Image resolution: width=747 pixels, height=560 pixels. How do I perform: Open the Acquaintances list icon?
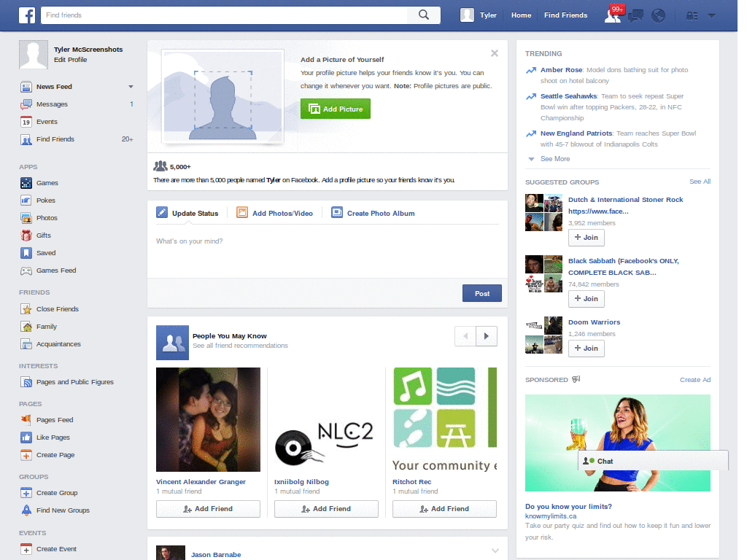tap(26, 344)
